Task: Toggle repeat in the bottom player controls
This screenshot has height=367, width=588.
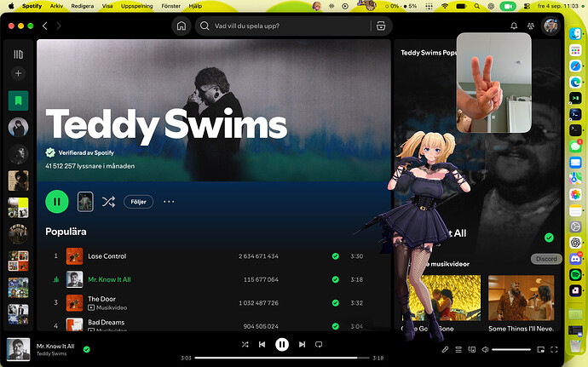Action: 319,344
